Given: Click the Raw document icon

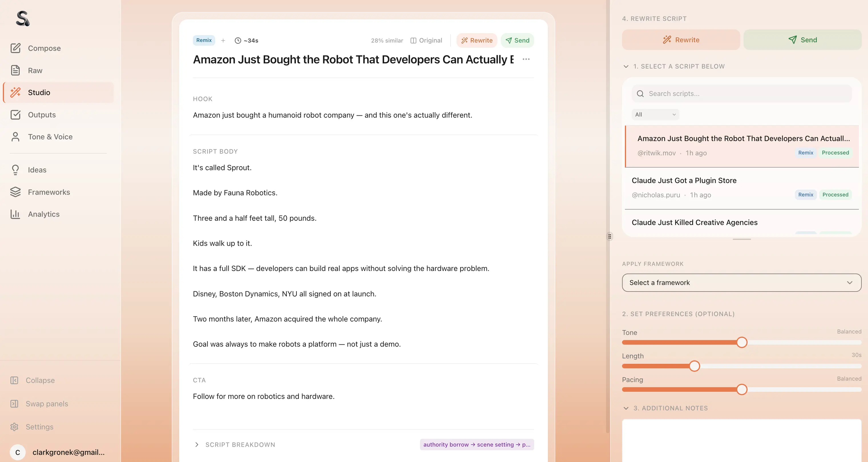Looking at the screenshot, I should (x=15, y=71).
